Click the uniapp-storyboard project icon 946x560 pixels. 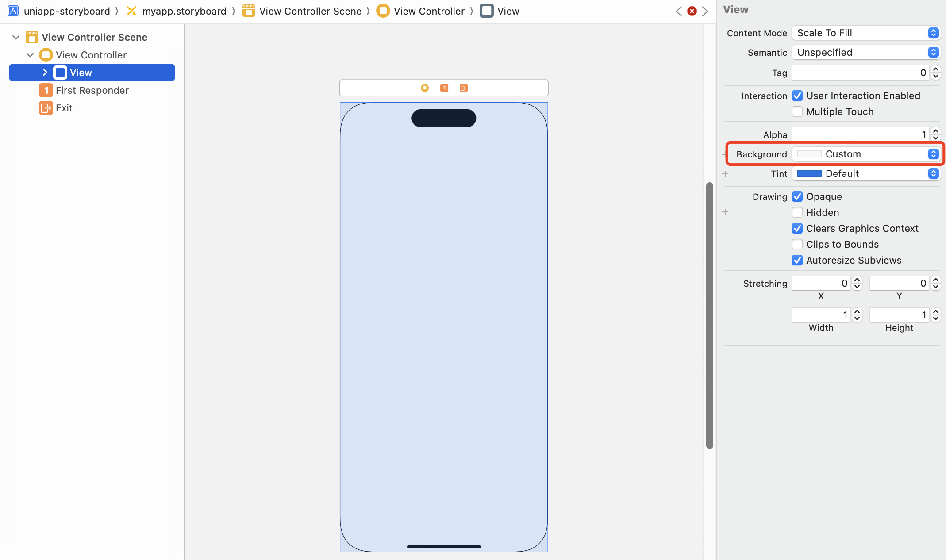13,11
